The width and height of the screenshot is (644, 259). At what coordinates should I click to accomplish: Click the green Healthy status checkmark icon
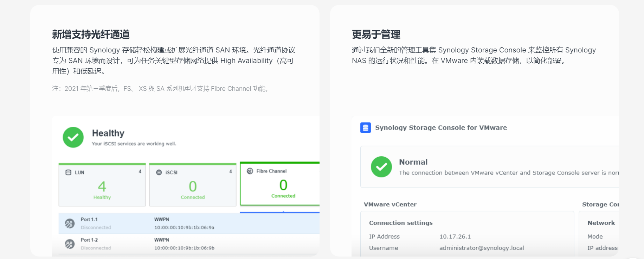pos(73,137)
